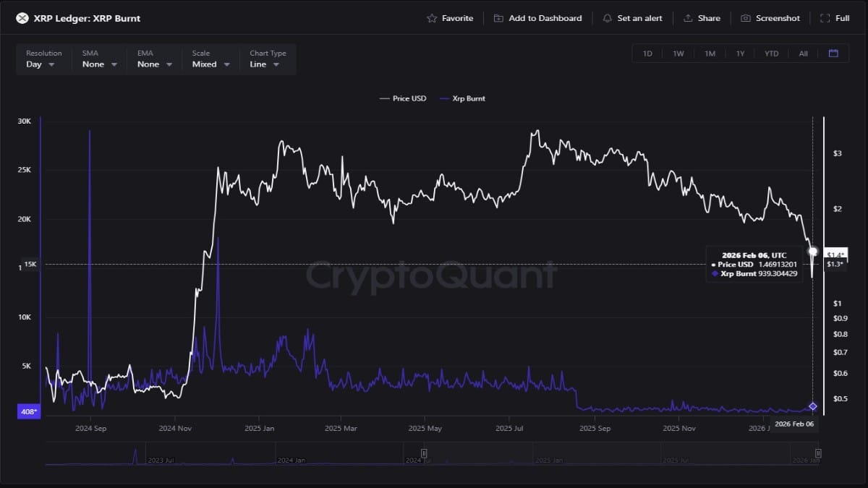Click the $3 right axis label
The width and height of the screenshot is (868, 488).
838,153
